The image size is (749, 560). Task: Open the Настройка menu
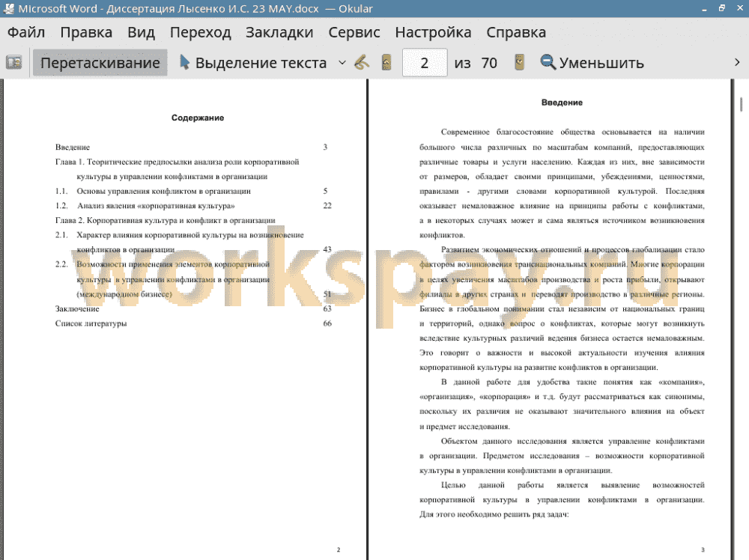click(433, 32)
